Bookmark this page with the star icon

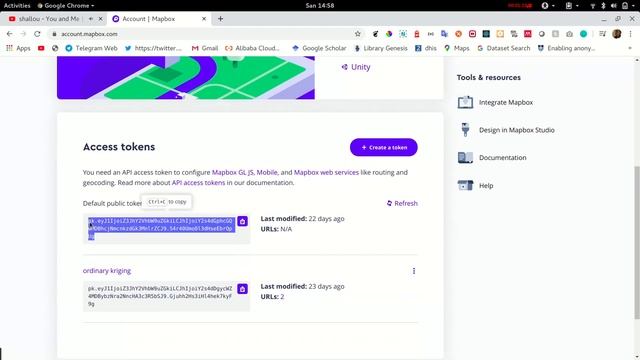point(358,34)
